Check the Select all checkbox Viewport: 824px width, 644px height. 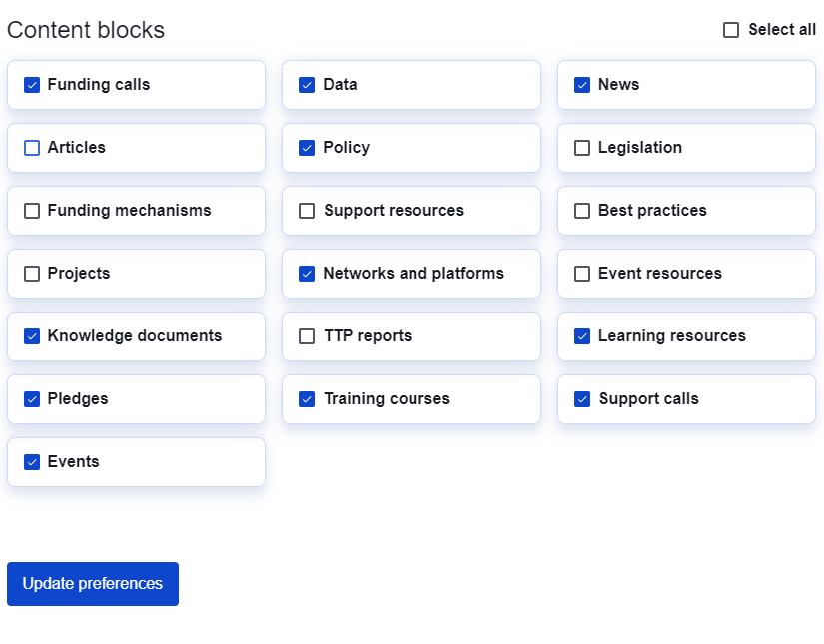(731, 30)
